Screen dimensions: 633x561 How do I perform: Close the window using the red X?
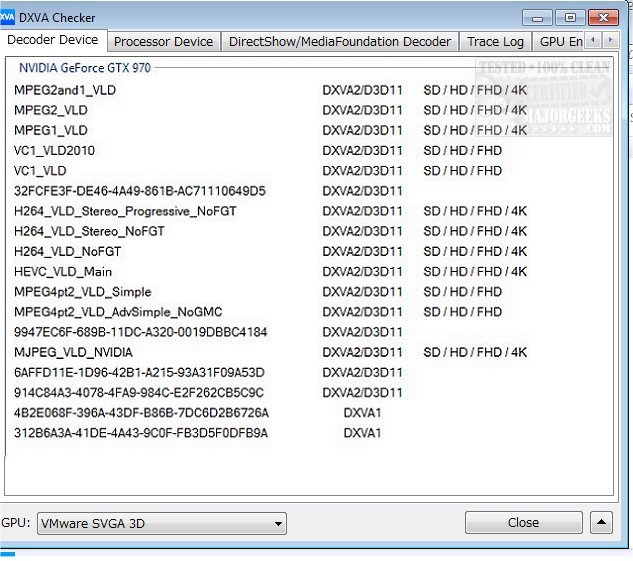(x=603, y=17)
